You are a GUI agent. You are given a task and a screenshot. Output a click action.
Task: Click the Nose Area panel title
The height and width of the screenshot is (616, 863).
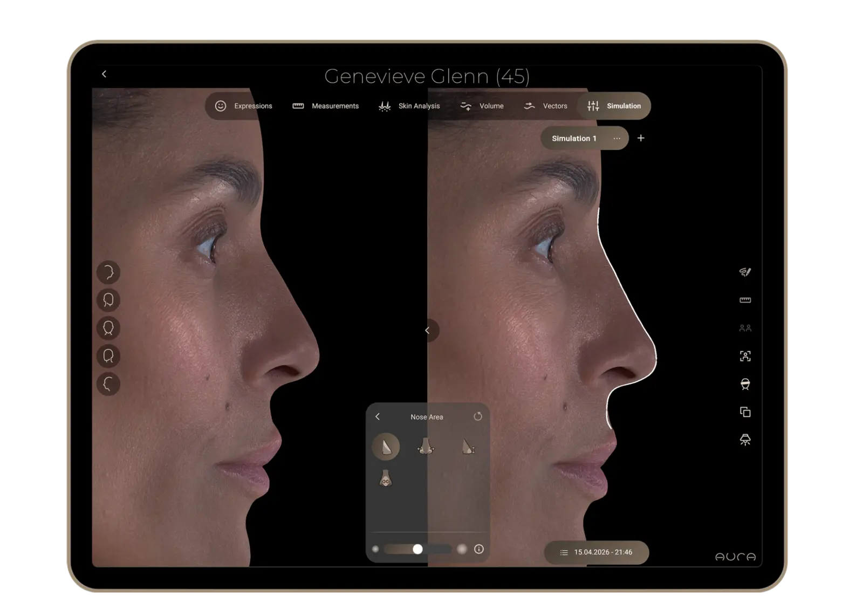click(x=427, y=417)
